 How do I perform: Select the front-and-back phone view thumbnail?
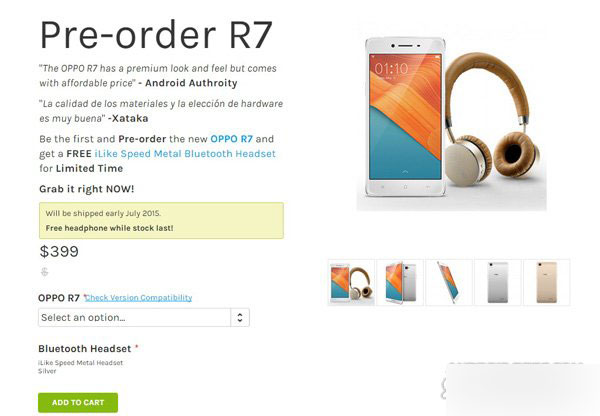pos(400,282)
